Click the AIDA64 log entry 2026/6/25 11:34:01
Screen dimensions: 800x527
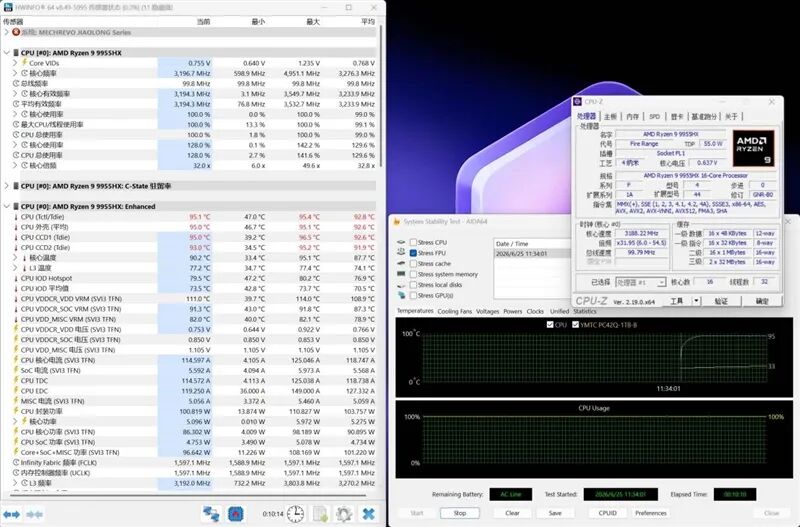click(532, 254)
